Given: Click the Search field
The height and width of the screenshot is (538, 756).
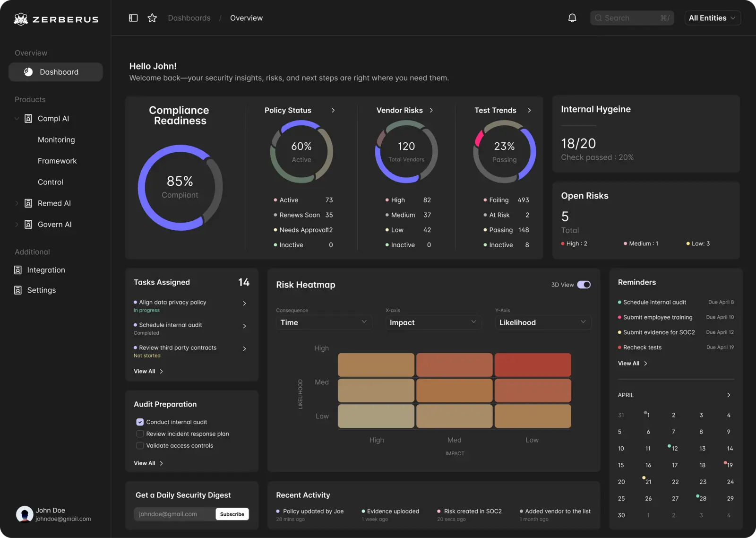Looking at the screenshot, I should pyautogui.click(x=632, y=18).
